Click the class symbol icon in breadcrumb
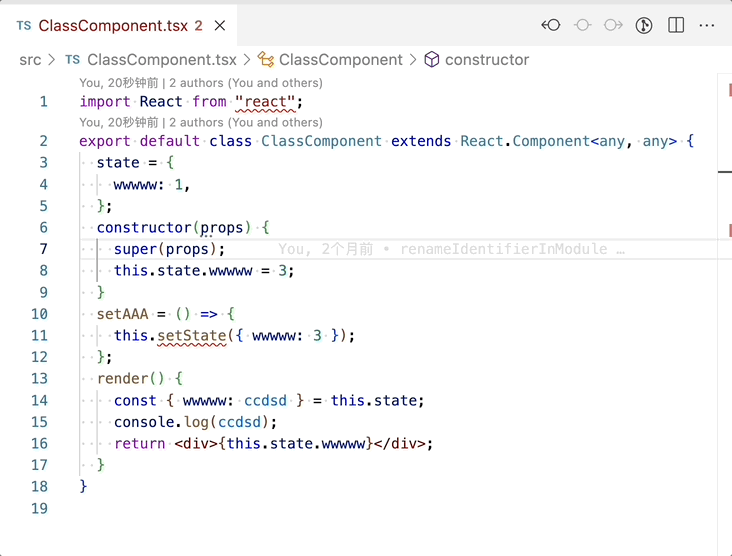 click(x=266, y=60)
